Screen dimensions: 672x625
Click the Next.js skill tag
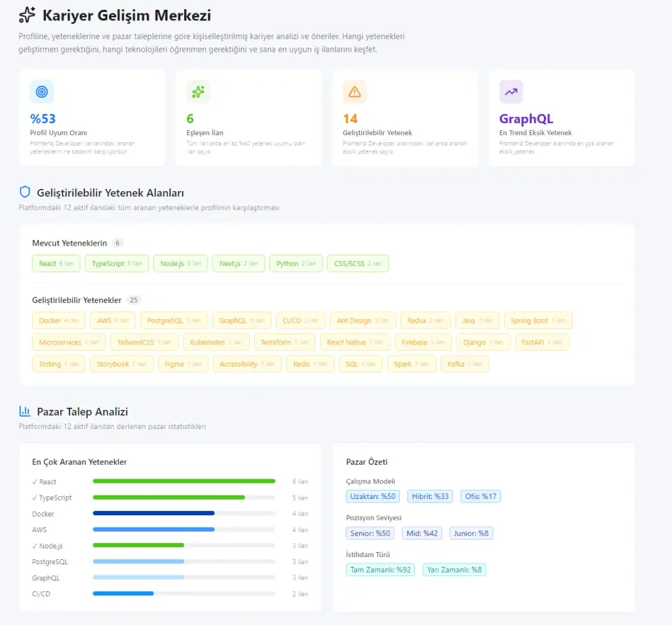[x=239, y=263]
